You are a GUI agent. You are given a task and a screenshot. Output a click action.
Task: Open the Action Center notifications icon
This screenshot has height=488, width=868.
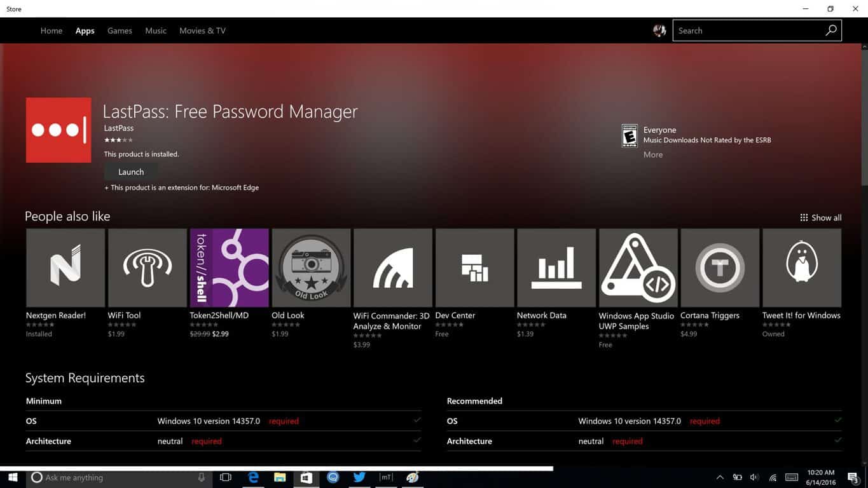(853, 477)
